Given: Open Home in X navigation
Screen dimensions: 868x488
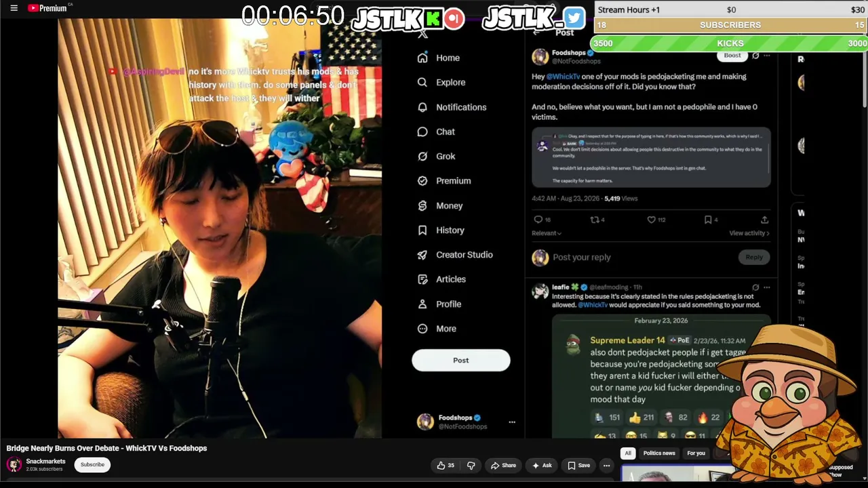Looking at the screenshot, I should (448, 58).
